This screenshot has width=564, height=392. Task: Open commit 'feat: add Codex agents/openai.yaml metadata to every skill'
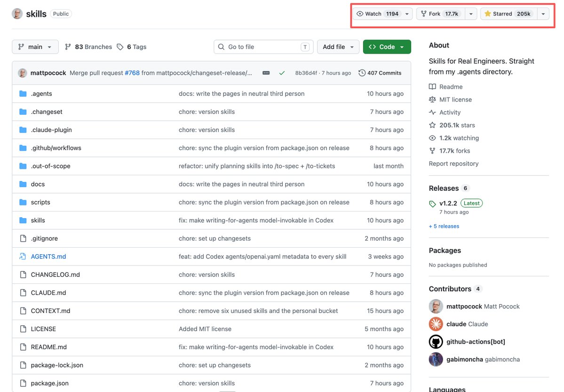tap(262, 256)
